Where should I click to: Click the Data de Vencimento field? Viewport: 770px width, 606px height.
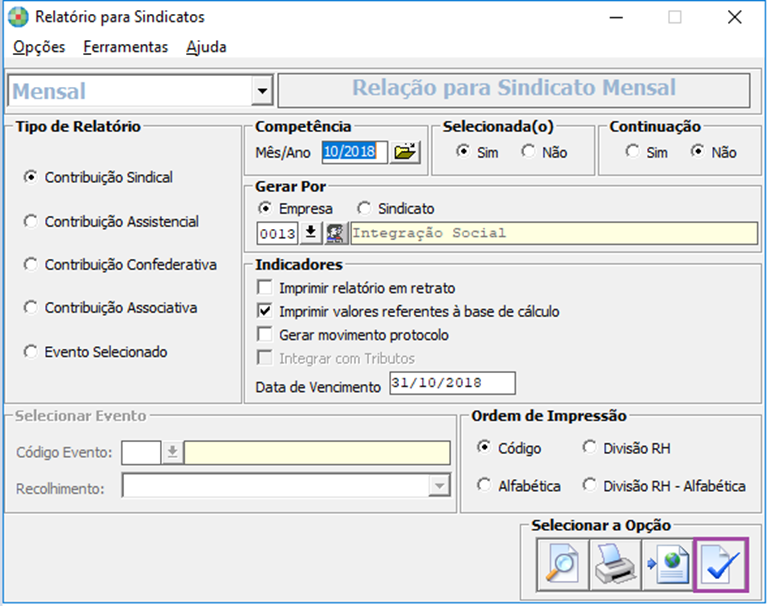pyautogui.click(x=452, y=383)
